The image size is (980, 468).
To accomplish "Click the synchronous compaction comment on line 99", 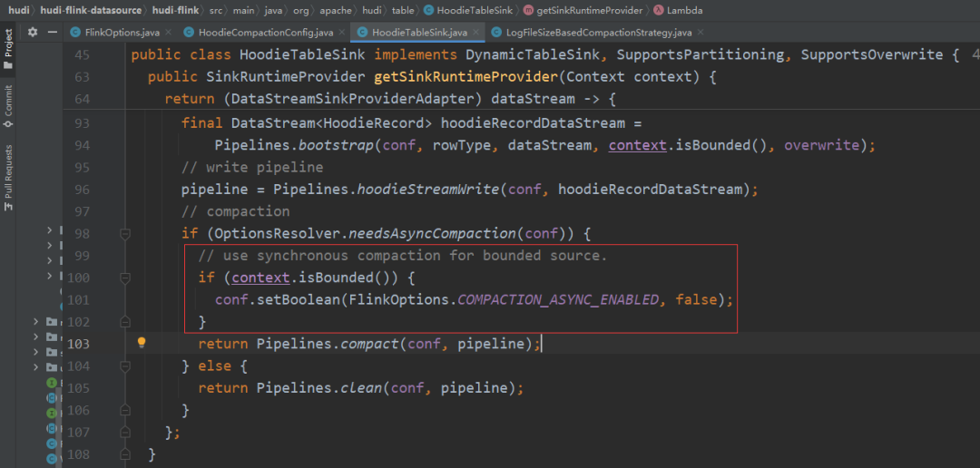I will (403, 256).
